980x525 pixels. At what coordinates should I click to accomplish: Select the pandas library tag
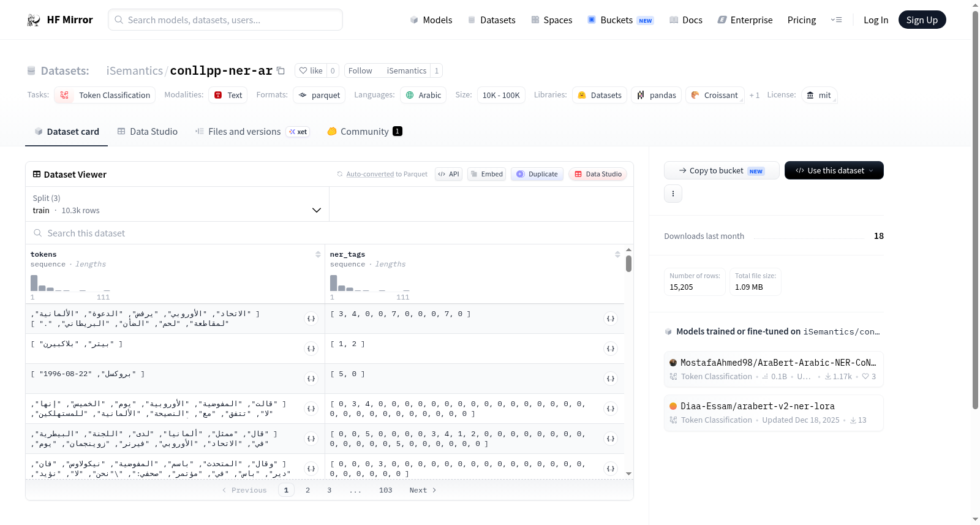(656, 95)
